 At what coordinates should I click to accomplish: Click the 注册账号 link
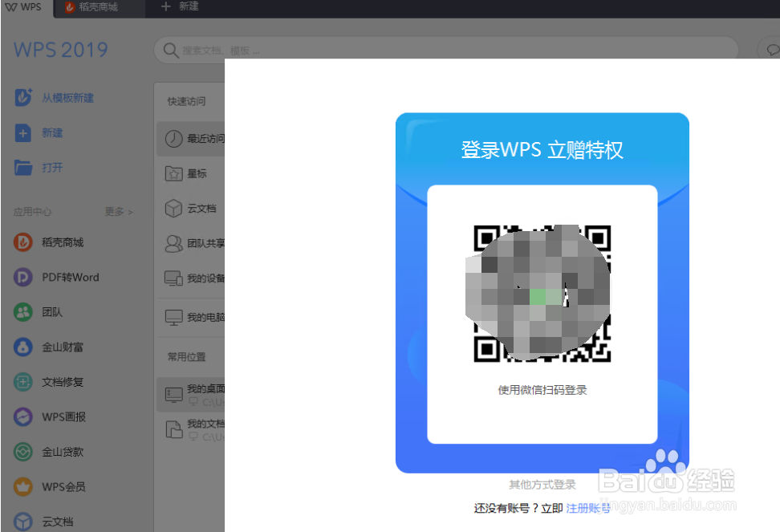[588, 508]
